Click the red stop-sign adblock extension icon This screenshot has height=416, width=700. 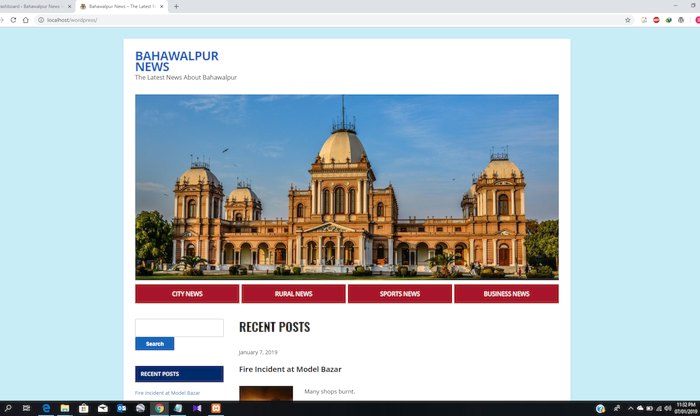tap(656, 20)
